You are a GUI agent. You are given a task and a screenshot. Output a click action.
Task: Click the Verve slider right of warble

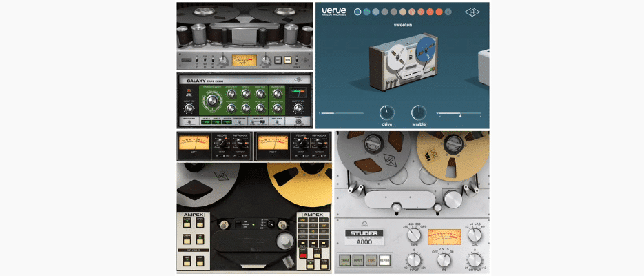pyautogui.click(x=460, y=112)
